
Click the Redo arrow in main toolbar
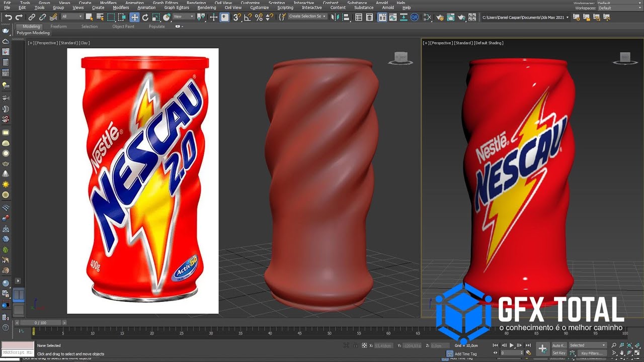click(19, 17)
